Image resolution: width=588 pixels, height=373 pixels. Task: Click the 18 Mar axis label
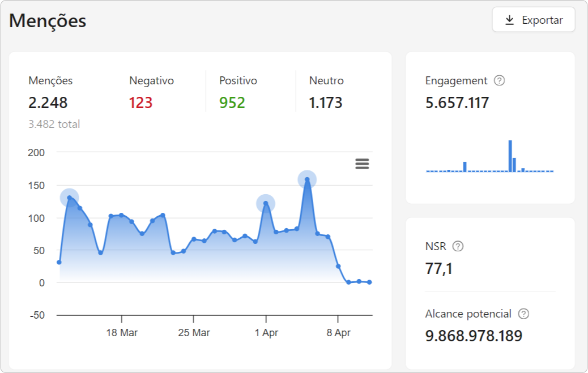click(122, 333)
